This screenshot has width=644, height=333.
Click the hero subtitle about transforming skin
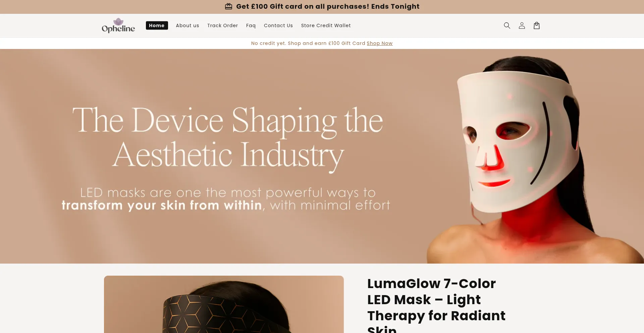(x=226, y=199)
